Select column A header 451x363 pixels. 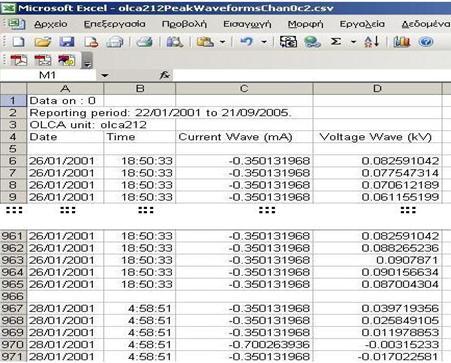[65, 89]
